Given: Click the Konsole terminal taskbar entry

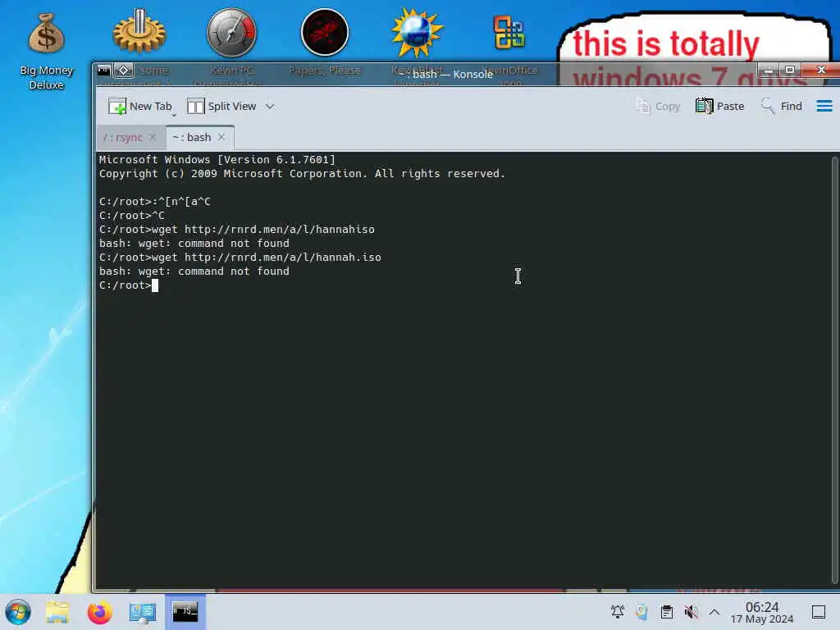Looking at the screenshot, I should (x=185, y=612).
